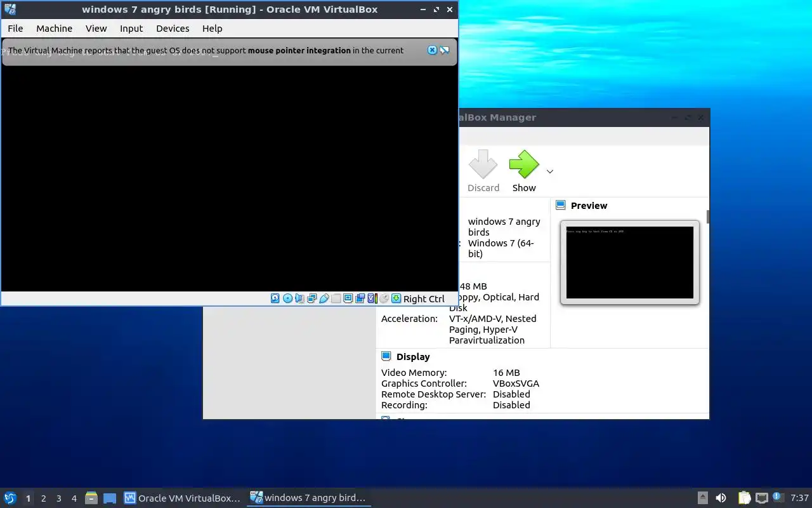
Task: Click the VM preview thumbnail
Action: [630, 262]
